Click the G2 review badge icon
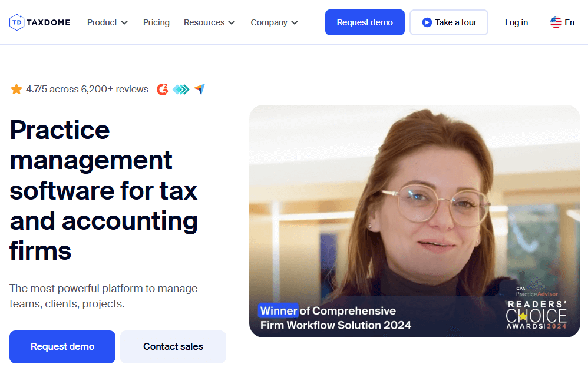This screenshot has width=588, height=374. [x=163, y=89]
